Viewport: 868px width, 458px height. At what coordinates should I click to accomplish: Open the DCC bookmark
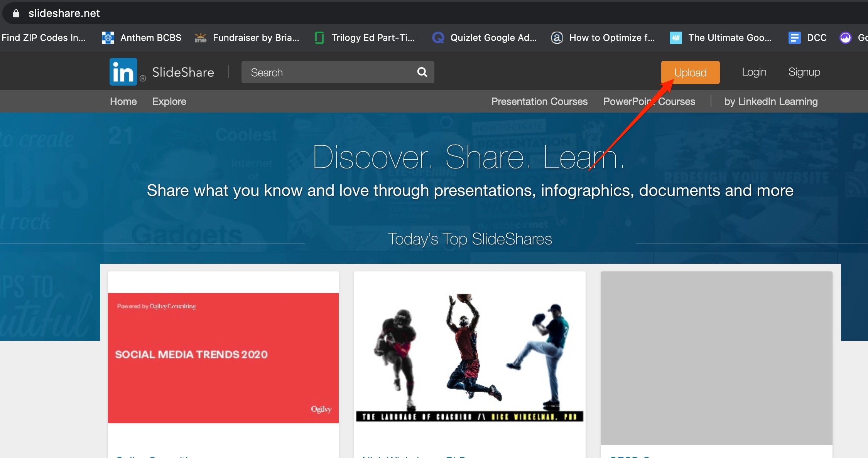[807, 38]
